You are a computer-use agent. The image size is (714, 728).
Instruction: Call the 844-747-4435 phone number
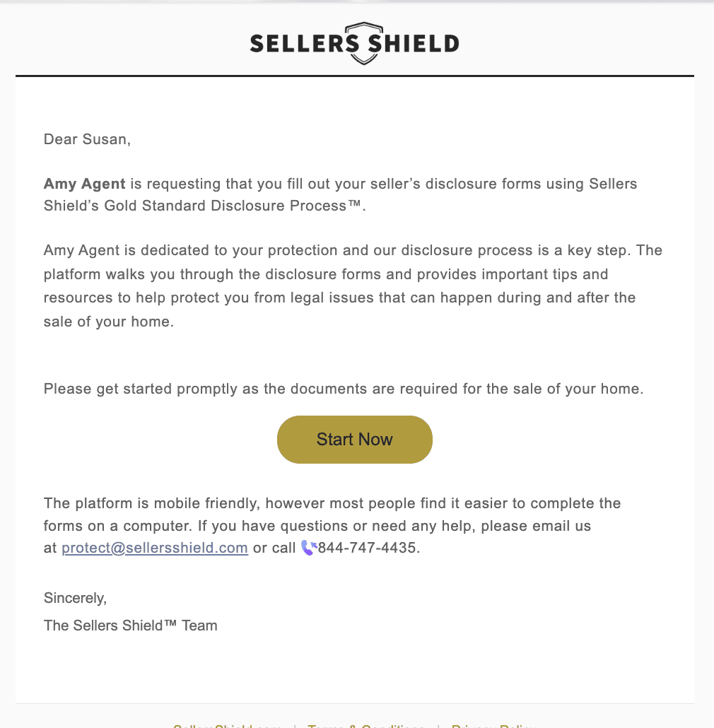[367, 548]
